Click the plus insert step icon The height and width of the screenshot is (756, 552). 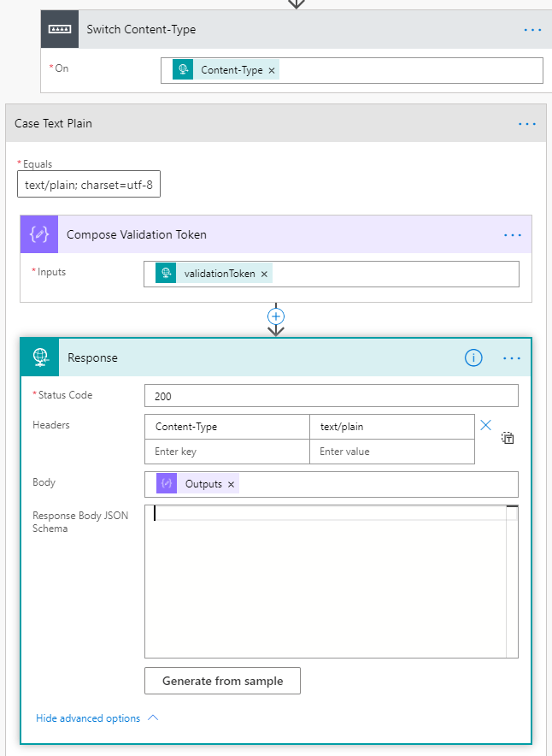[276, 316]
